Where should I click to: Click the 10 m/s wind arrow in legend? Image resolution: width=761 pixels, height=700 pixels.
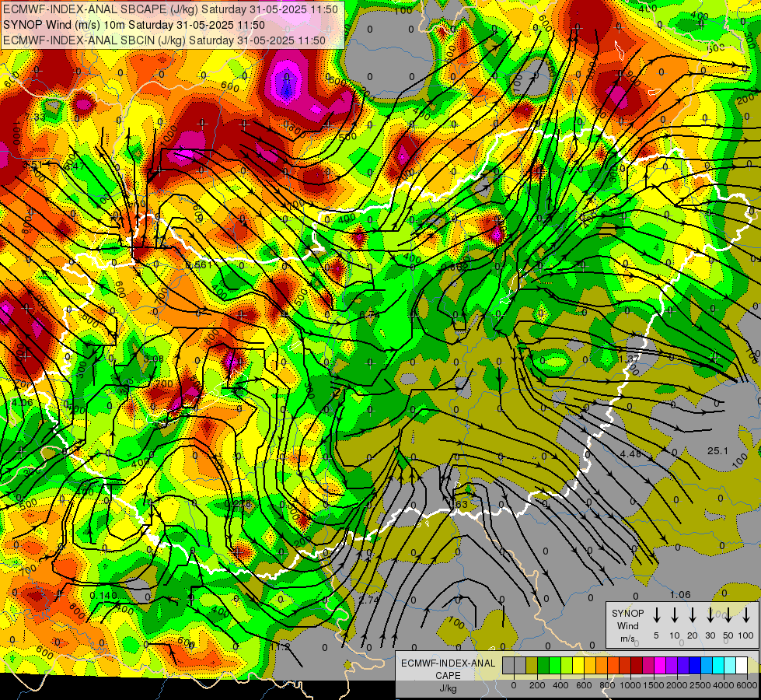point(675,614)
